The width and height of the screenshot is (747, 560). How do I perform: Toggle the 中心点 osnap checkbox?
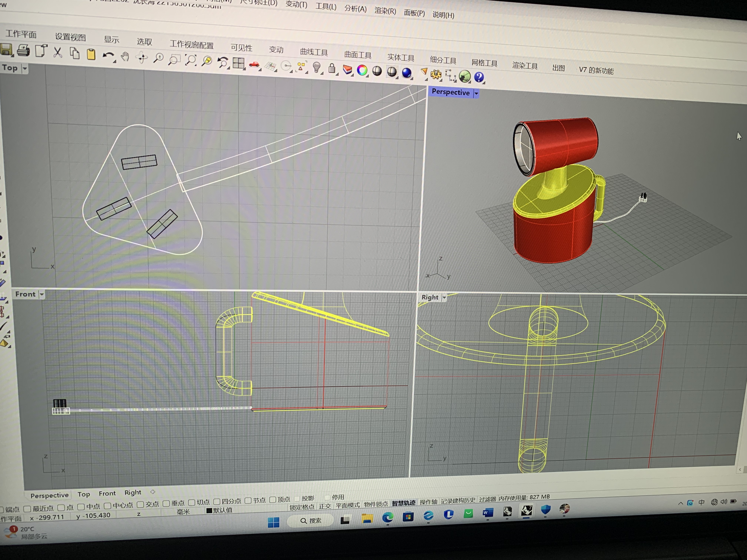coord(108,506)
